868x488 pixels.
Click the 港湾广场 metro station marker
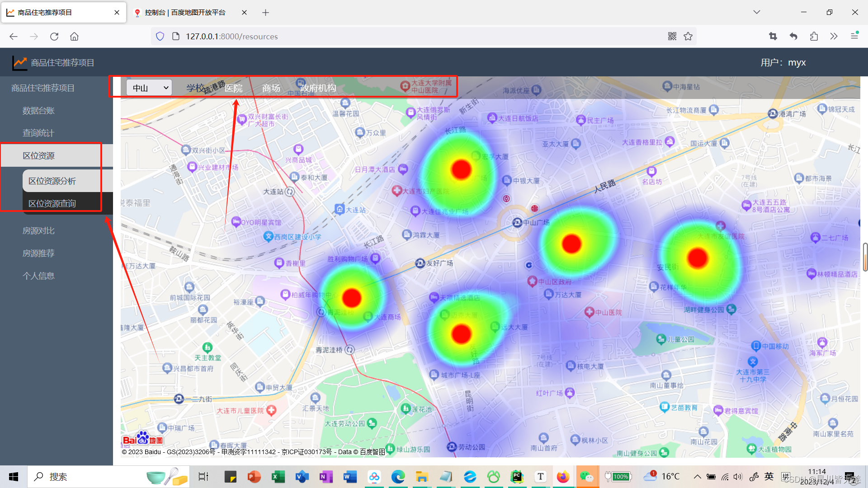(x=773, y=114)
